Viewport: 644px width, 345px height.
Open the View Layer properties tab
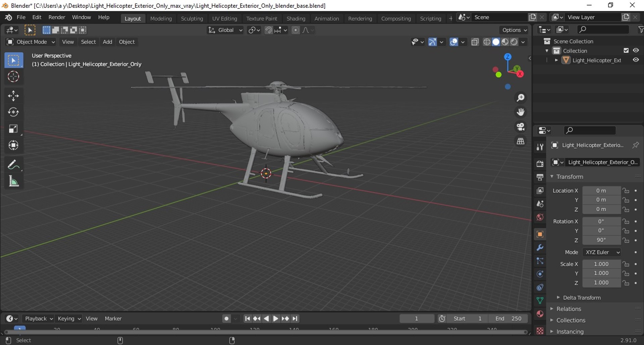tap(540, 191)
